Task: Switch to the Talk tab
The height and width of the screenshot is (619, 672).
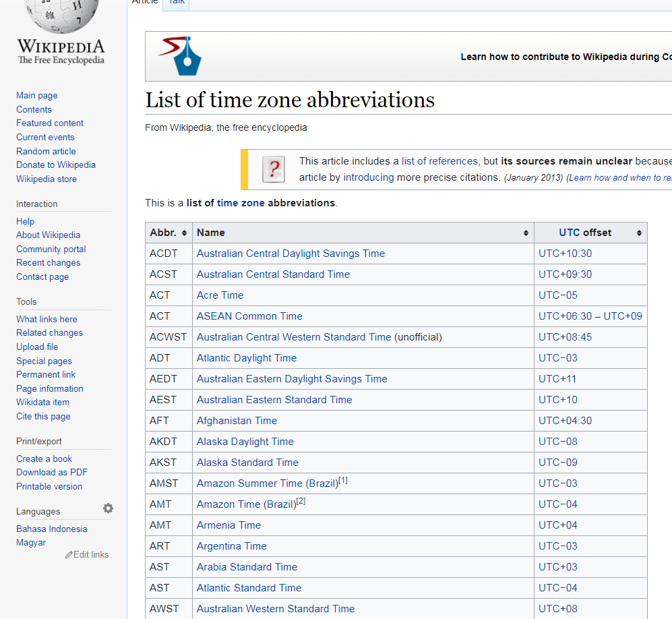Action: [x=177, y=2]
